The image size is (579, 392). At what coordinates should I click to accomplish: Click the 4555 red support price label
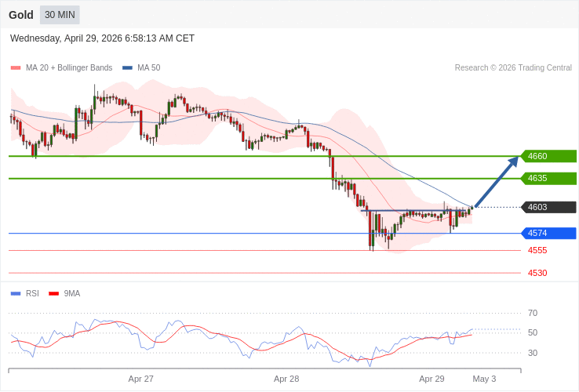tap(537, 251)
